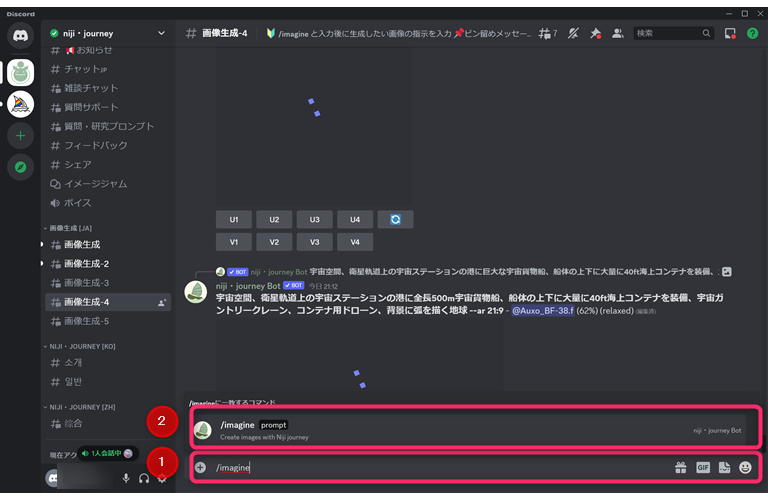Open 質問・研究プロンプト channel

click(x=108, y=126)
